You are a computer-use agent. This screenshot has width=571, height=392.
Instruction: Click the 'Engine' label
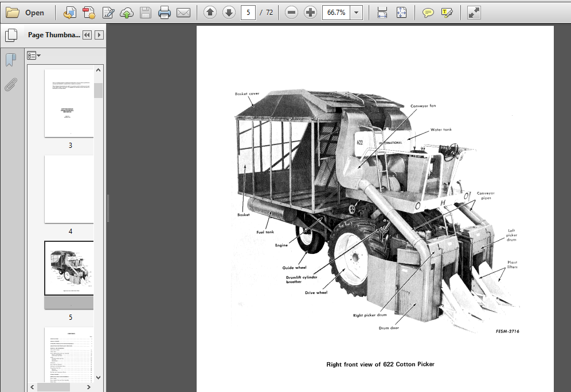click(x=281, y=245)
